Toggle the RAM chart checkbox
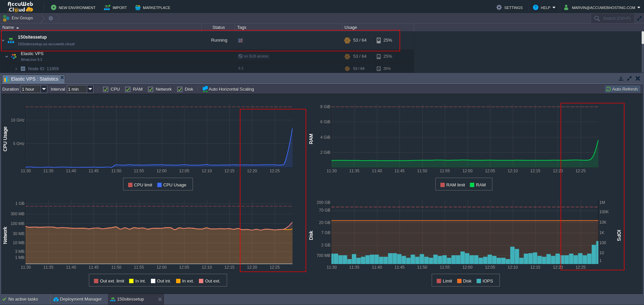Screen dimensions: 644x305 128,89
